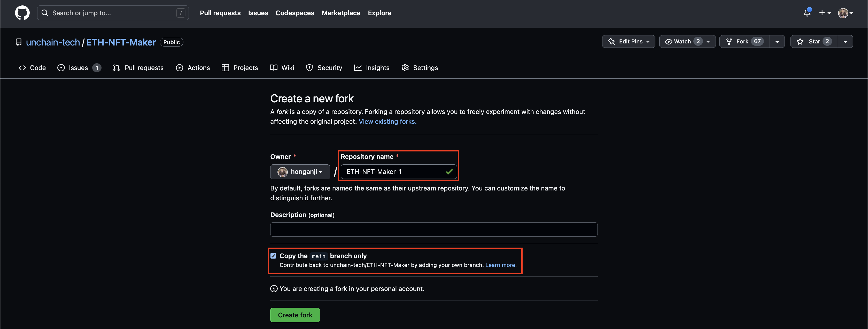Focus the Search or jump to field

click(x=113, y=13)
